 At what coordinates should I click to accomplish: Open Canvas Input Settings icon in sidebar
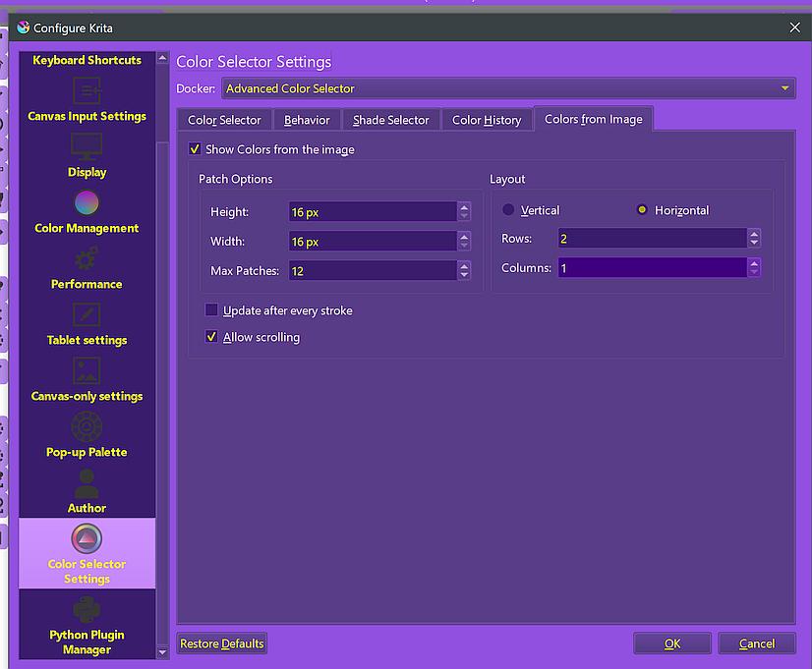(x=87, y=91)
